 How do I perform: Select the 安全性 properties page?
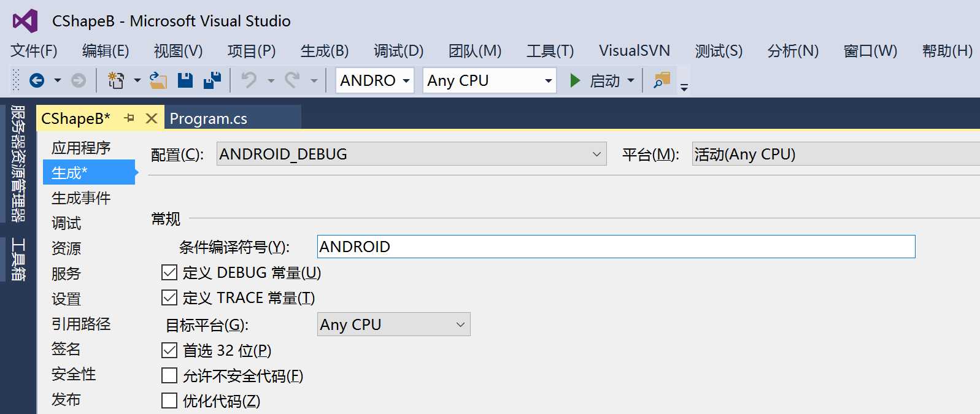(x=74, y=374)
